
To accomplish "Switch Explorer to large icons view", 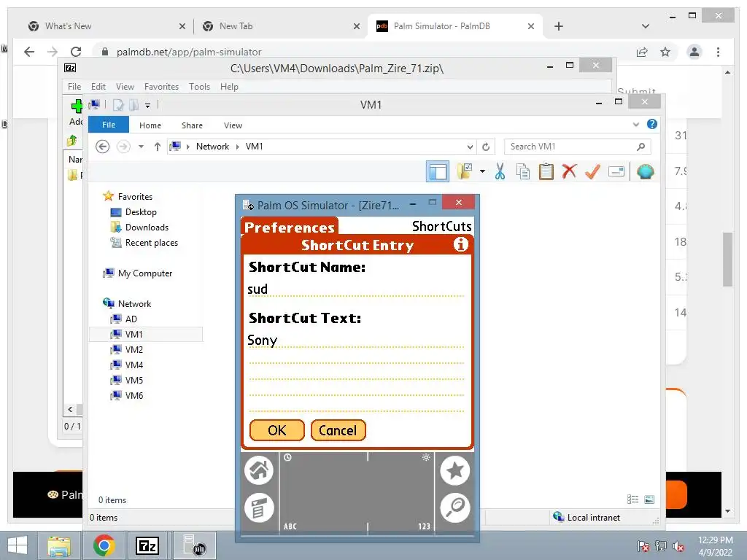I will tap(649, 499).
